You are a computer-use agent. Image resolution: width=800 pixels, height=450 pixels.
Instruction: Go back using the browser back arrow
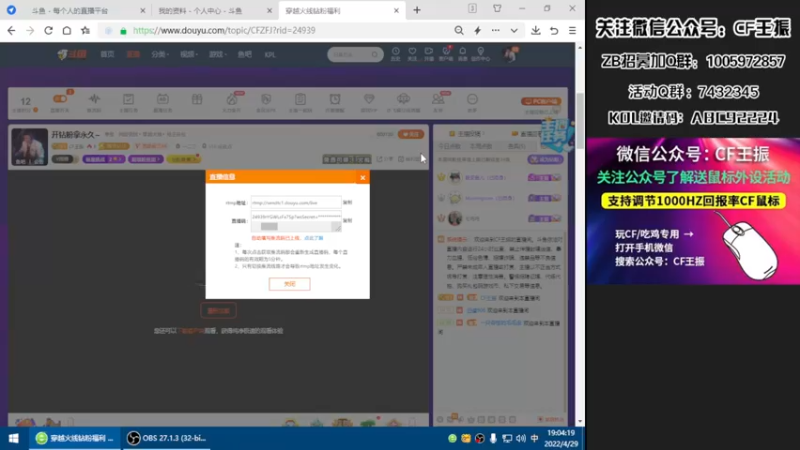11,31
